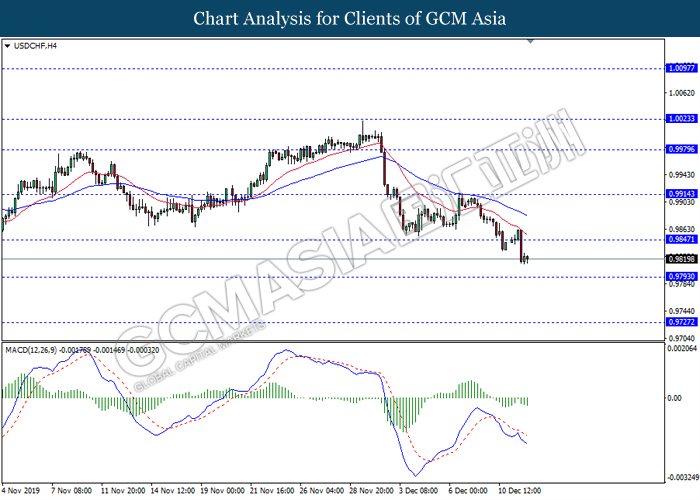
Task: Select the 0.99796 price level label
Action: coord(681,149)
